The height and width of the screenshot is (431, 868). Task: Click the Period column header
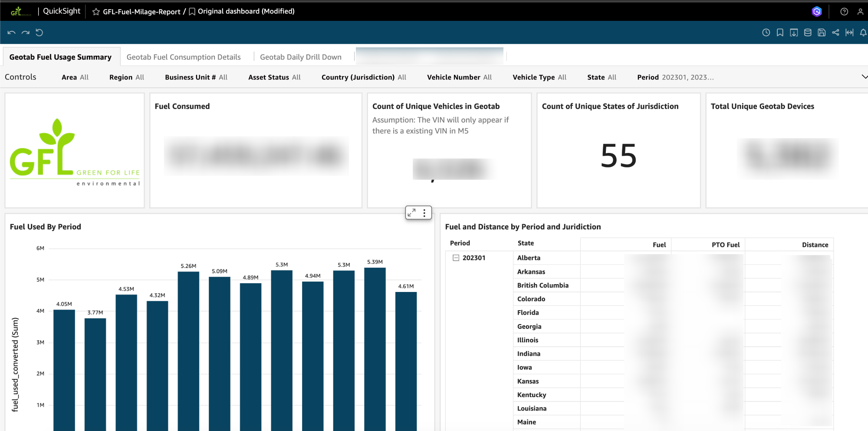[x=460, y=243]
